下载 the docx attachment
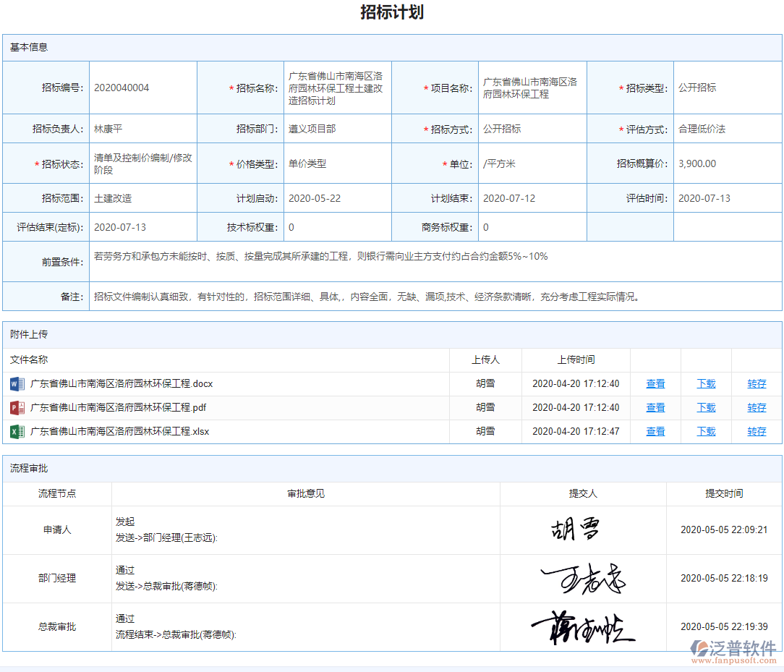 pos(705,383)
